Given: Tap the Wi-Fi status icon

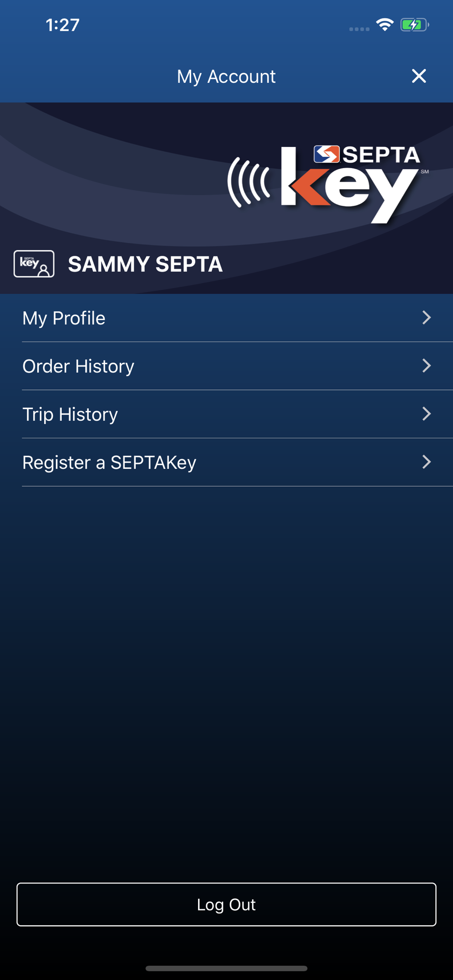Looking at the screenshot, I should pyautogui.click(x=385, y=24).
